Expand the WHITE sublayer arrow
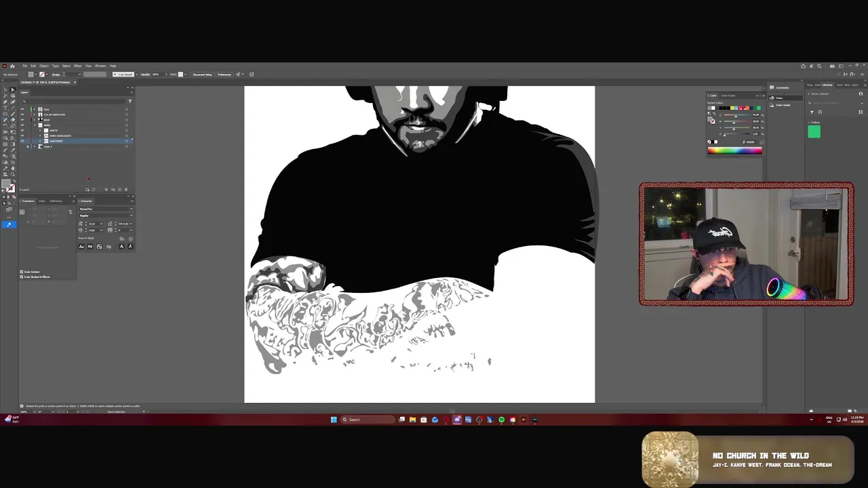Screen dimensions: 868x488 (x=40, y=130)
